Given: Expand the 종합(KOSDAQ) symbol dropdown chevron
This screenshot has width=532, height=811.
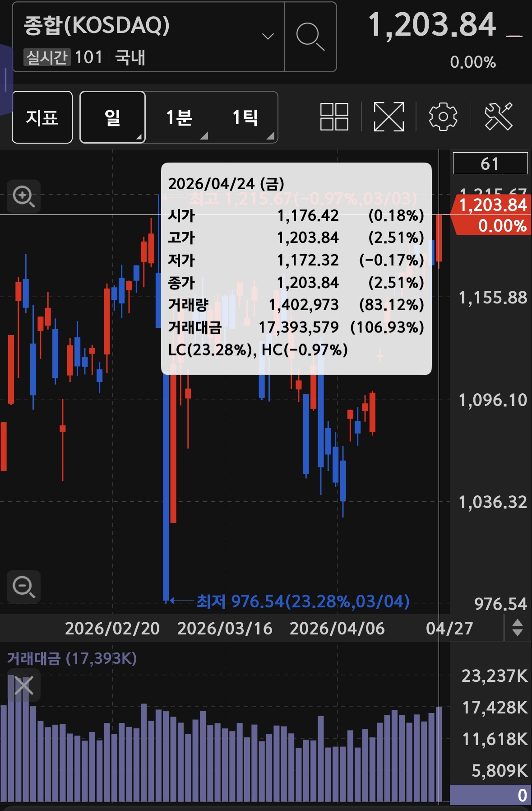Looking at the screenshot, I should 268,37.
